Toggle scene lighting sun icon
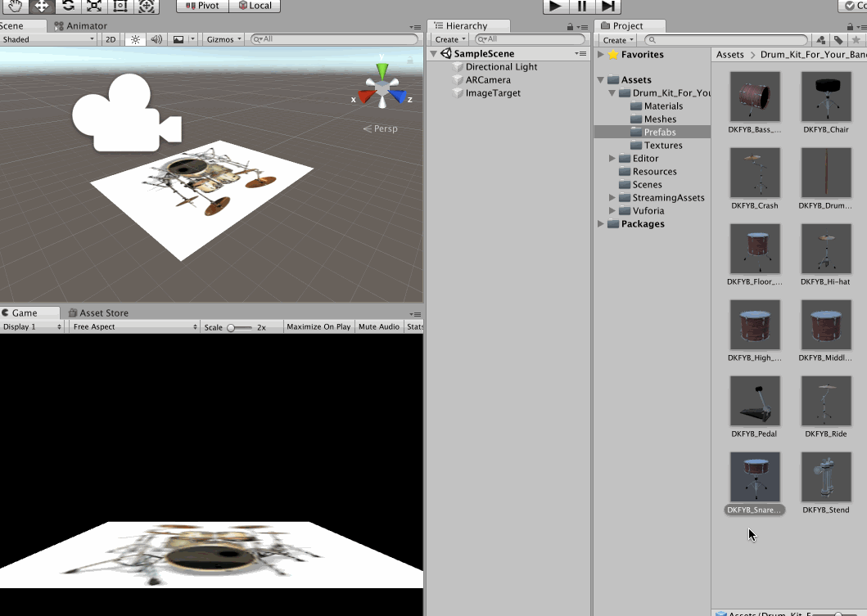 (x=135, y=39)
